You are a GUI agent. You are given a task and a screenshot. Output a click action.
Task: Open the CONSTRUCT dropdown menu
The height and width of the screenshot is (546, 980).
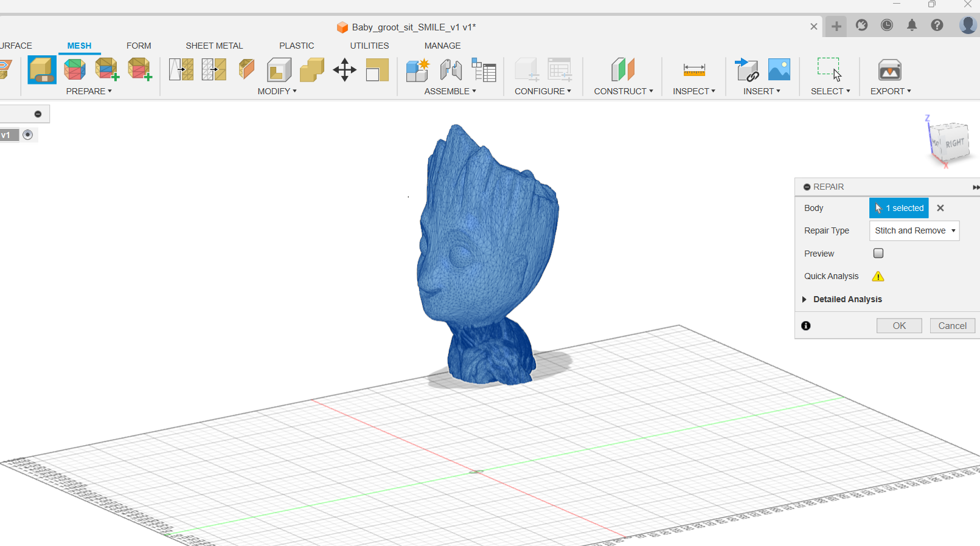pos(624,91)
